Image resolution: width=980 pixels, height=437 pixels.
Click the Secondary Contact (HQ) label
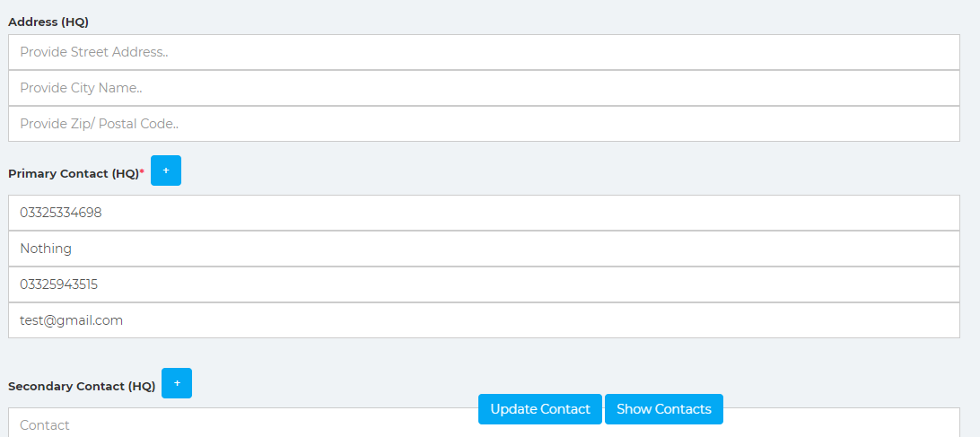click(x=82, y=387)
